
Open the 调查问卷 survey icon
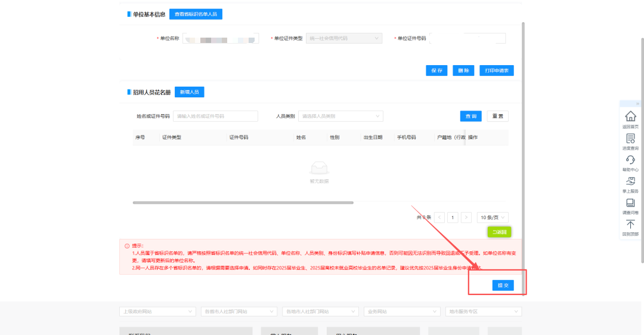(630, 203)
